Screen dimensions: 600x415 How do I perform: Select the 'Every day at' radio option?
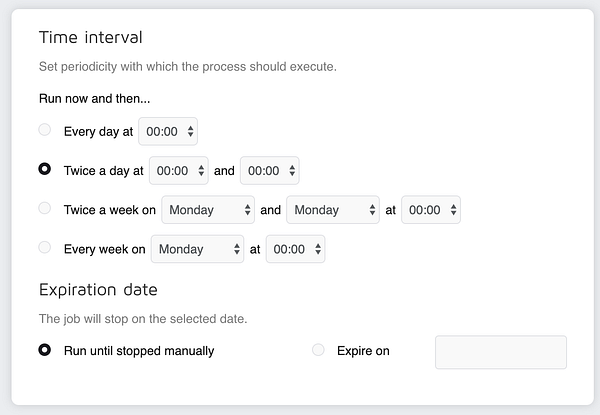[x=44, y=130]
